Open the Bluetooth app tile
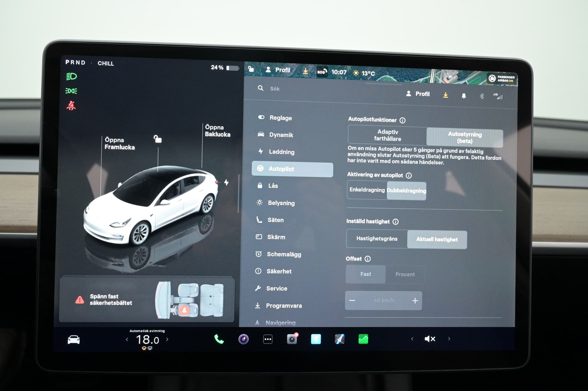 [x=316, y=339]
